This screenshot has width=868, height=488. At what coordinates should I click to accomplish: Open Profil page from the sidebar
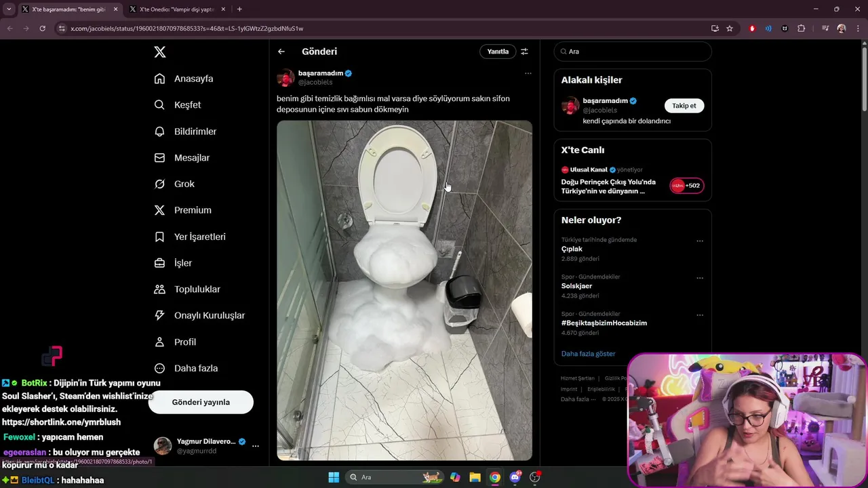click(175, 342)
